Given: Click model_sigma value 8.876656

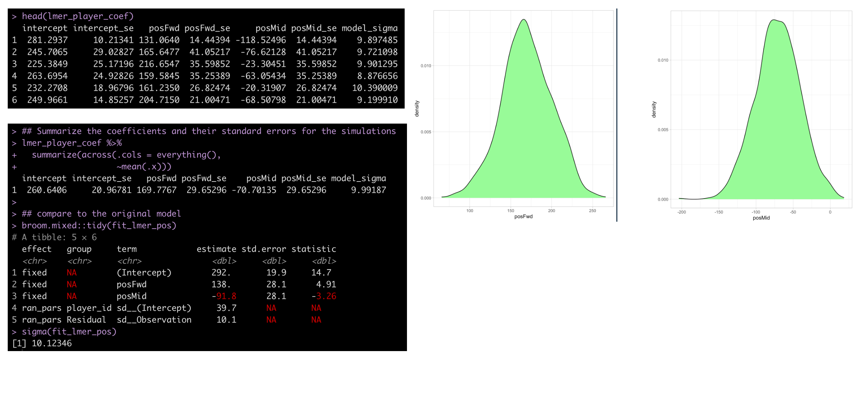Looking at the screenshot, I should point(377,76).
